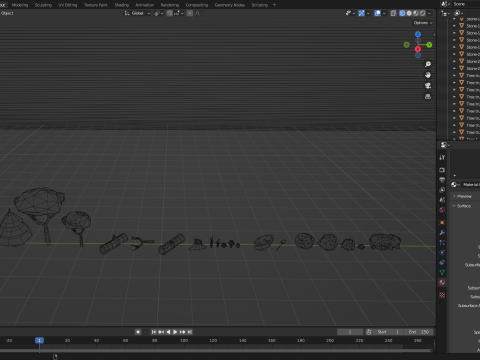Open the Physics properties tab
The image size is (480, 360).
(442, 252)
